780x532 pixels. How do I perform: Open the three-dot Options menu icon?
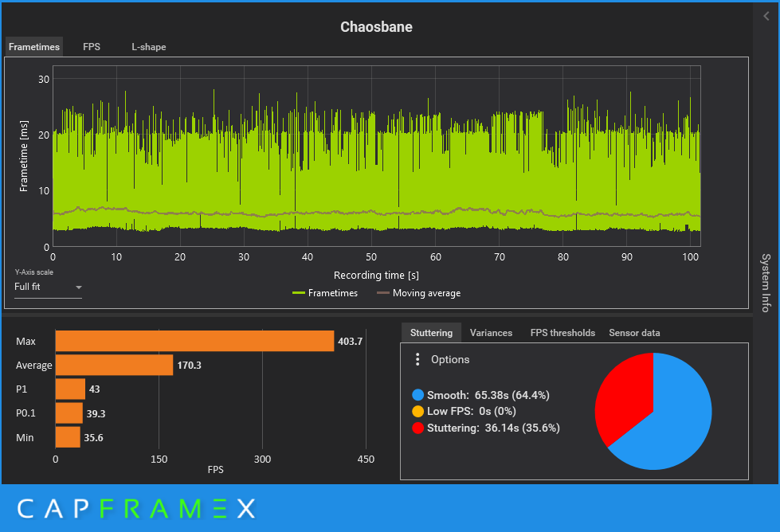[417, 359]
